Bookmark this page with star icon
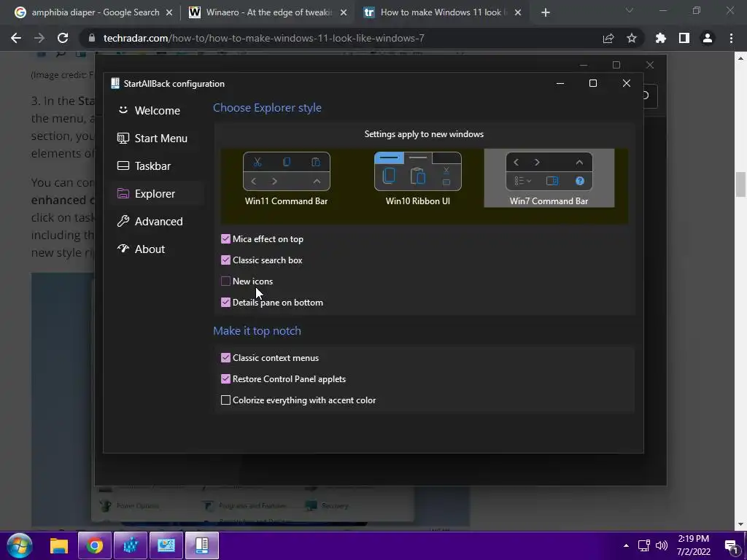Image resolution: width=747 pixels, height=560 pixels. [x=632, y=38]
